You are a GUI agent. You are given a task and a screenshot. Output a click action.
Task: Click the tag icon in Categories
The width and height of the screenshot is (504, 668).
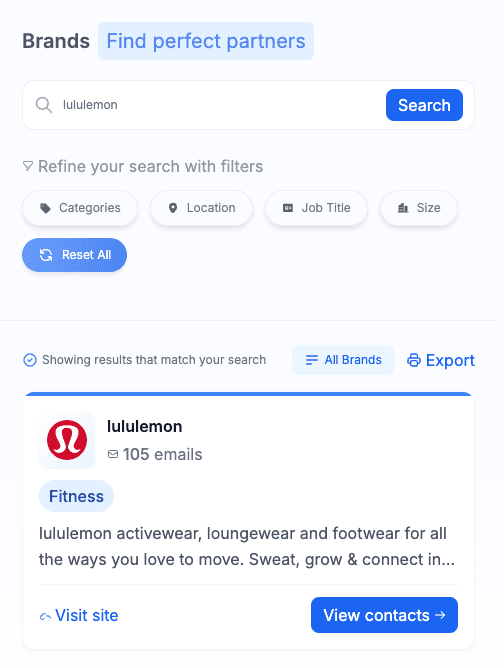point(45,208)
